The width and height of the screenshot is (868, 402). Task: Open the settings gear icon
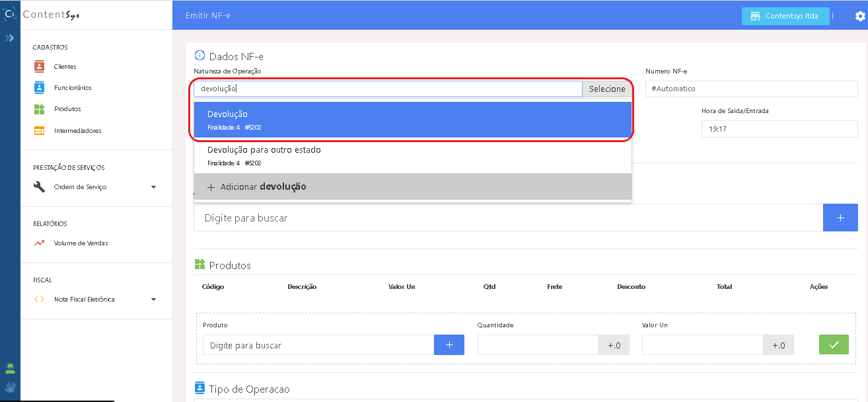coord(859,17)
